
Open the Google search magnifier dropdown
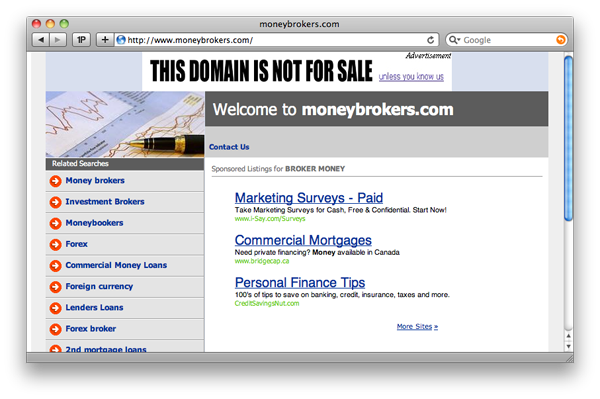(x=454, y=40)
